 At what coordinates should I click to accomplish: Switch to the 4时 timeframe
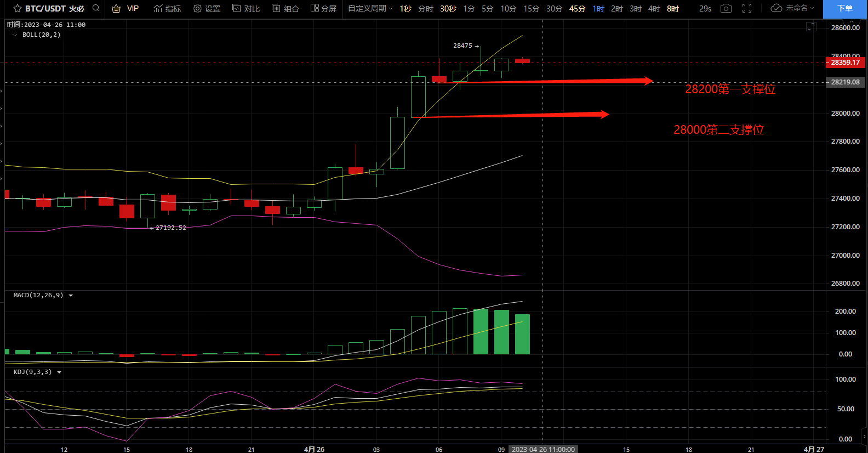tap(654, 9)
